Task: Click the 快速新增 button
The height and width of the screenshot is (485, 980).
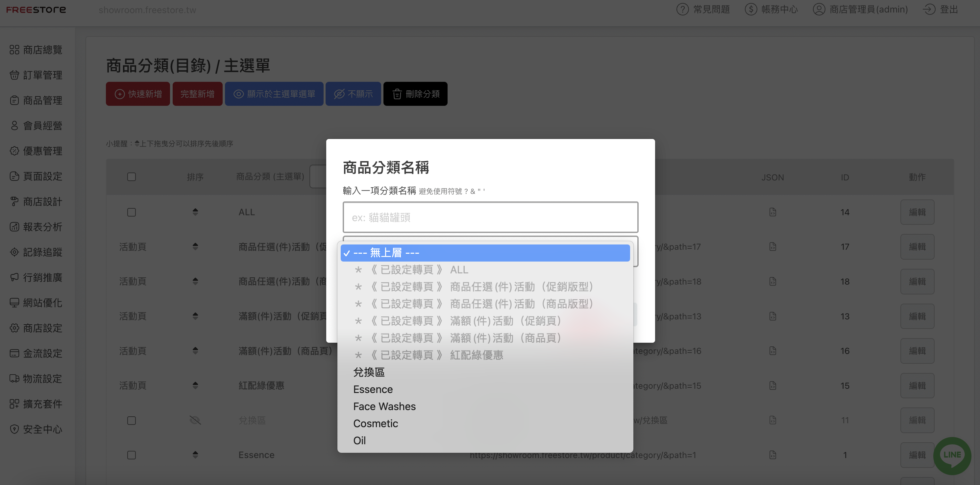Action: 138,94
